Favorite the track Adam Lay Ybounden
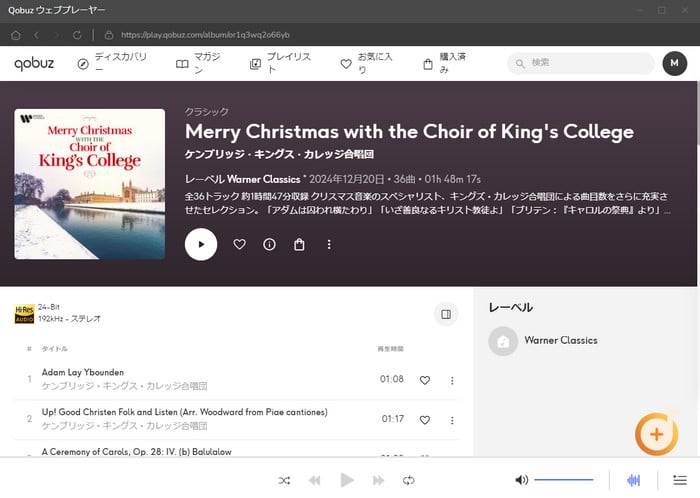Image resolution: width=700 pixels, height=498 pixels. point(425,380)
